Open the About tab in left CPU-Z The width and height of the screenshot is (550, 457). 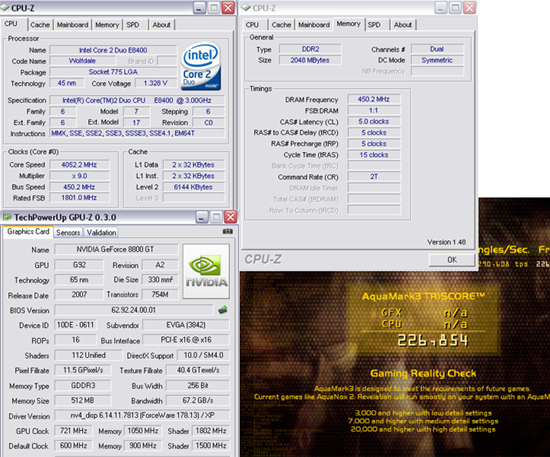pos(161,25)
